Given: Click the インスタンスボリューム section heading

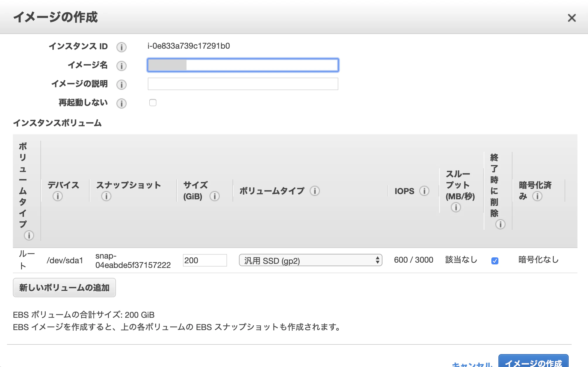Looking at the screenshot, I should coord(57,123).
